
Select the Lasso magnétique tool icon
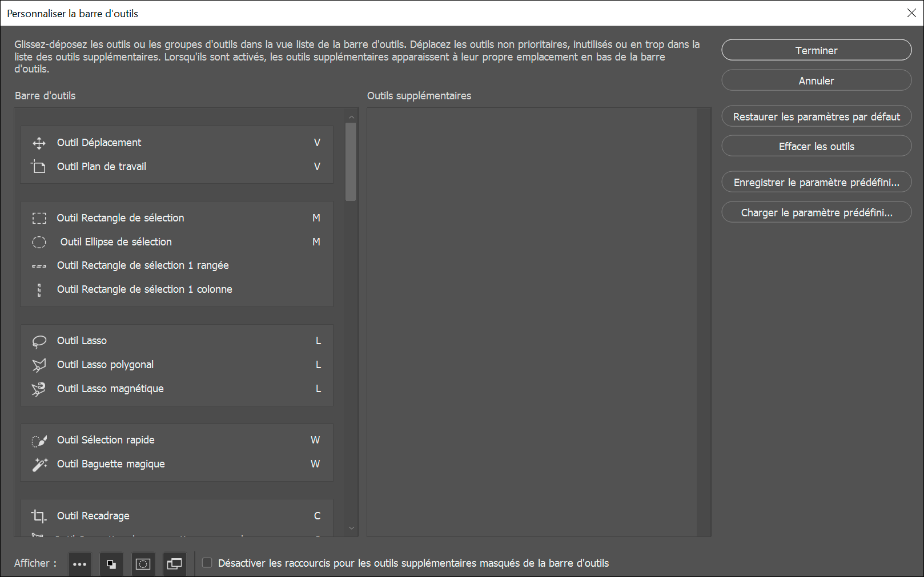coord(39,389)
